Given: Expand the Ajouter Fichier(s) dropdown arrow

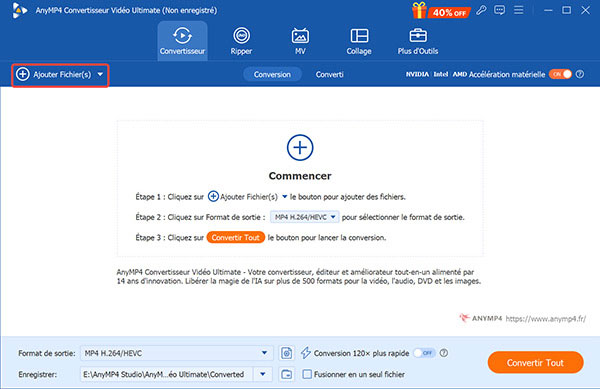Looking at the screenshot, I should [100, 75].
